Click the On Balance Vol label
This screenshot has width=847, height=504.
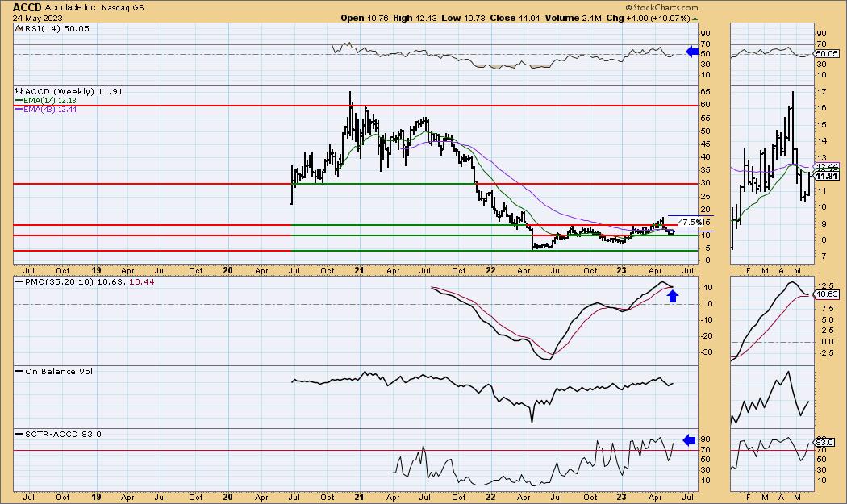click(x=54, y=371)
